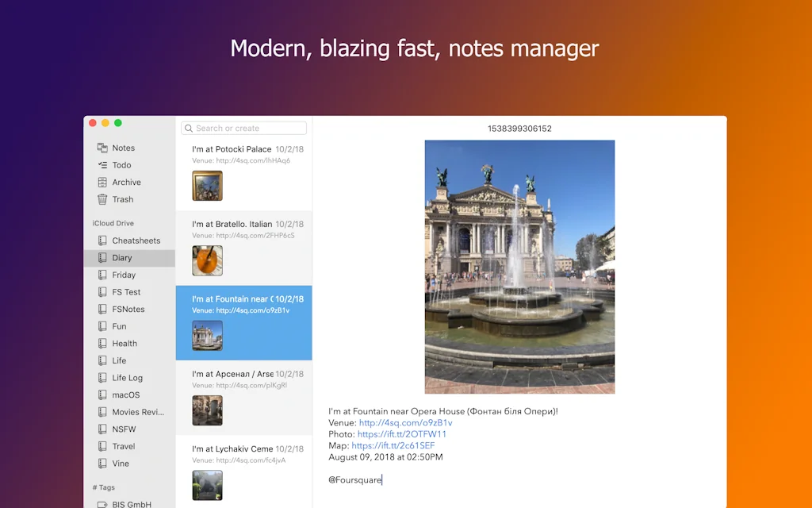Collapse the iCloud Drive section

pos(112,223)
